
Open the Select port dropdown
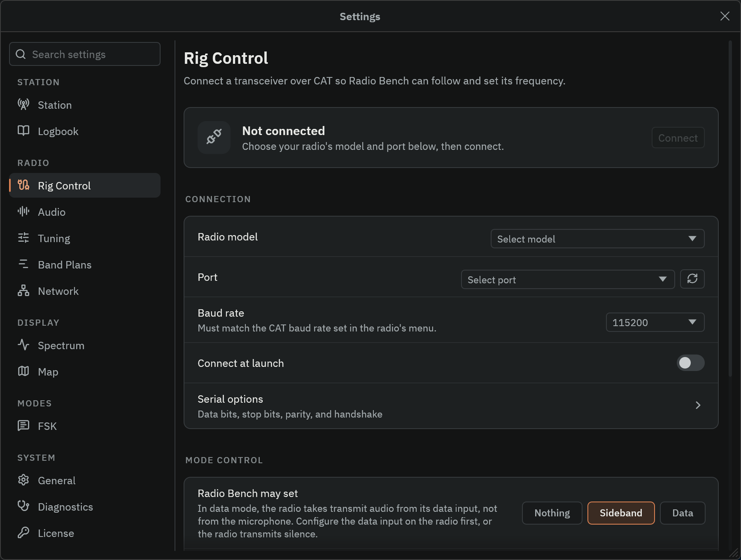point(568,280)
